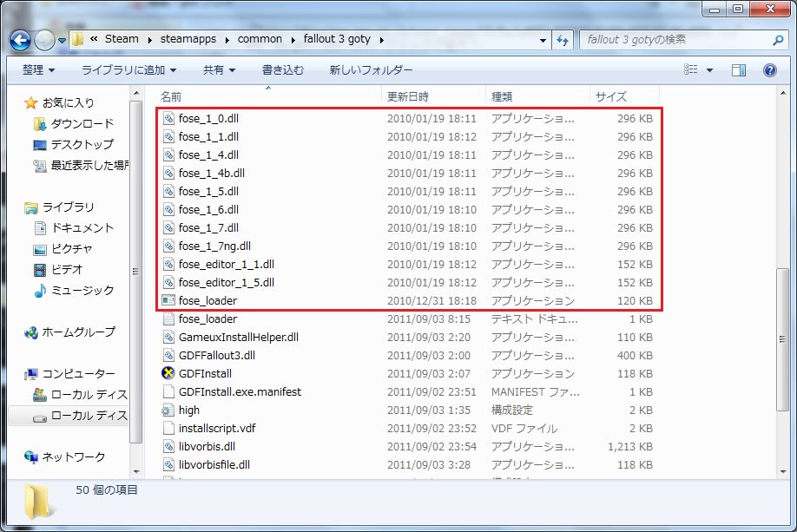
Task: Select the fose_1_1.dll file icon
Action: coord(168,136)
